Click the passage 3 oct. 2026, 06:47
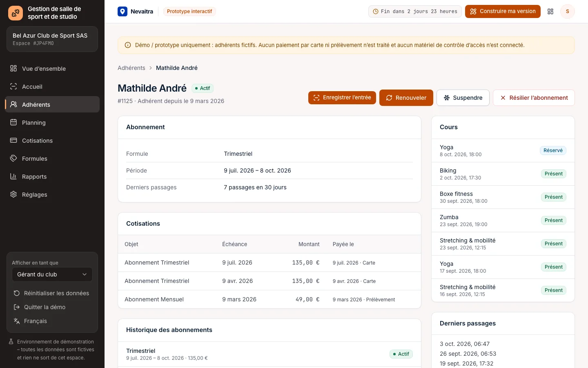 [465, 344]
